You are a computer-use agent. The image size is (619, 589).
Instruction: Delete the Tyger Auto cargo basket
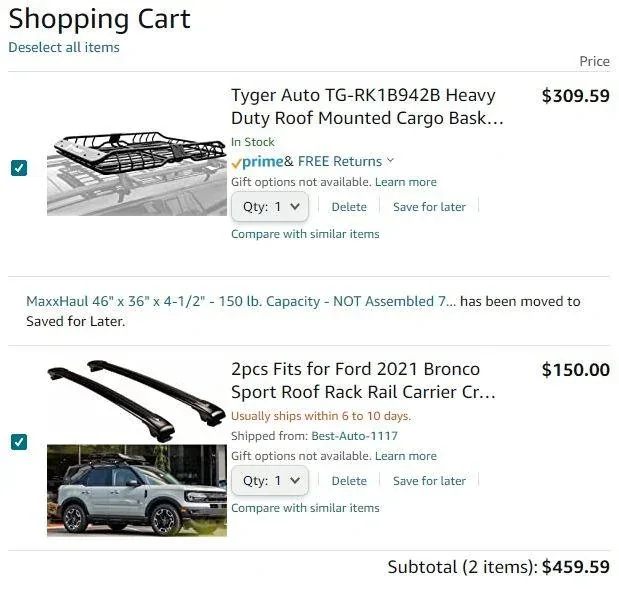(349, 207)
